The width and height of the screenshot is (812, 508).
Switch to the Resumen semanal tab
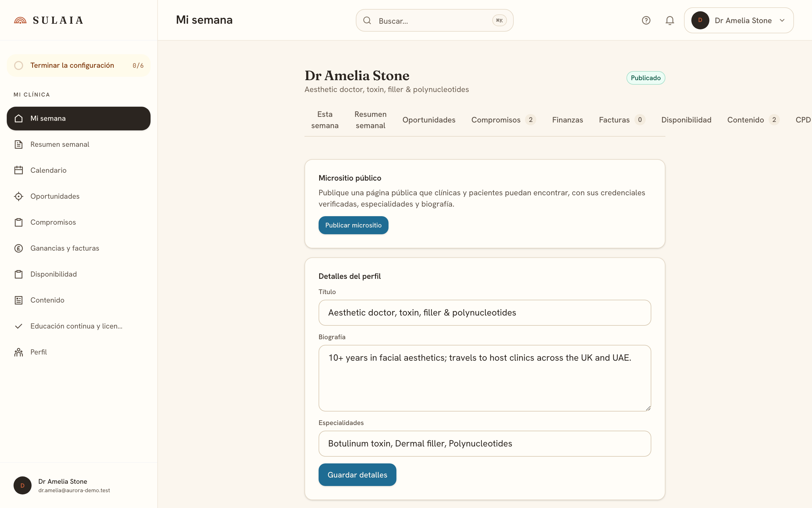tap(370, 120)
